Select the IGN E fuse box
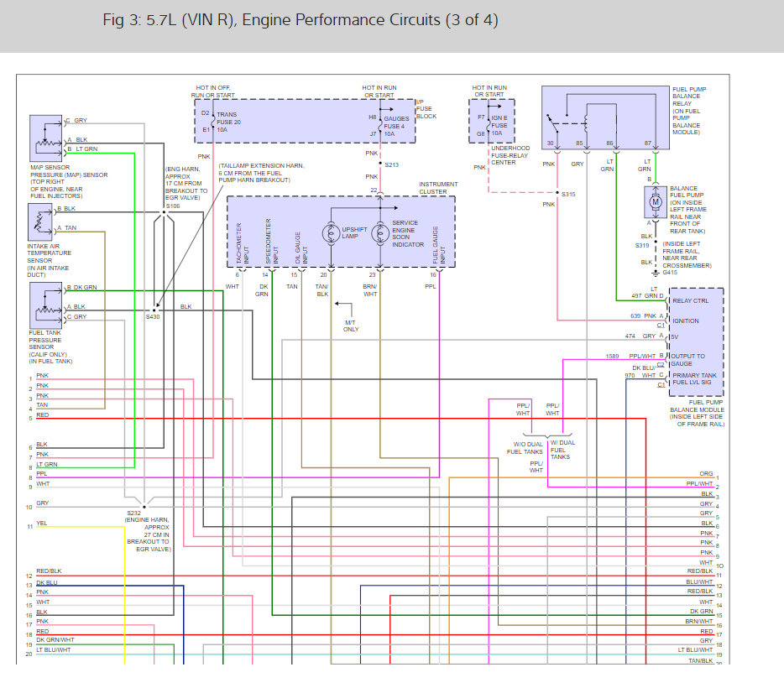The width and height of the screenshot is (784, 688). point(491,120)
